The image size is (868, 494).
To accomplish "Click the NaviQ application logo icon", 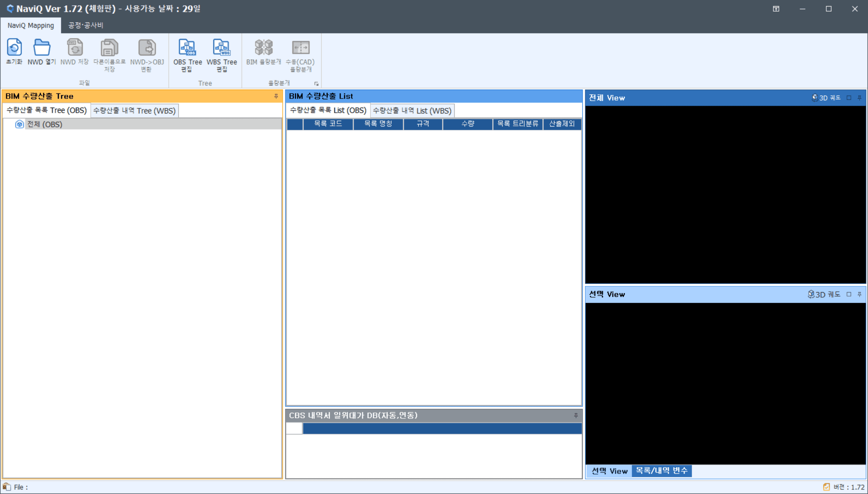I will [10, 9].
